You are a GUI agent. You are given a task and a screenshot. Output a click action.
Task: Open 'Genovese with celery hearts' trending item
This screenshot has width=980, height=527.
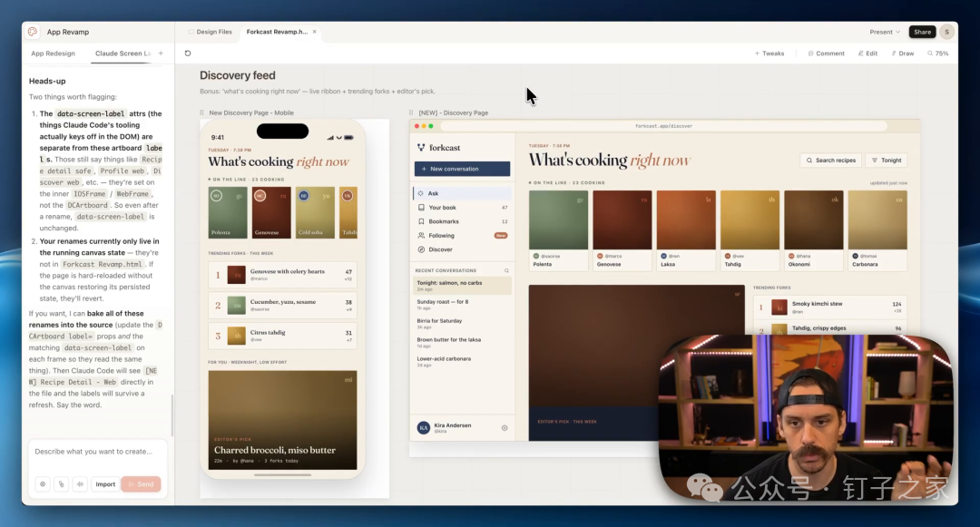pos(282,274)
